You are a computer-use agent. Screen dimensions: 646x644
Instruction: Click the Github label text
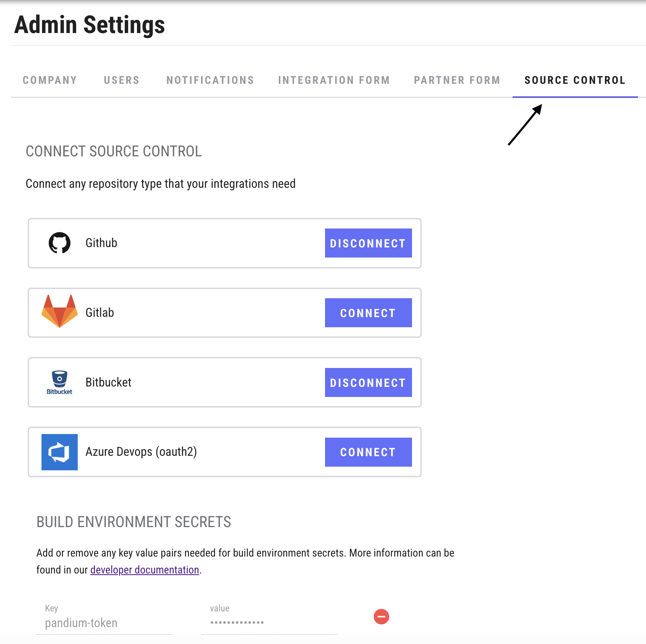[101, 243]
